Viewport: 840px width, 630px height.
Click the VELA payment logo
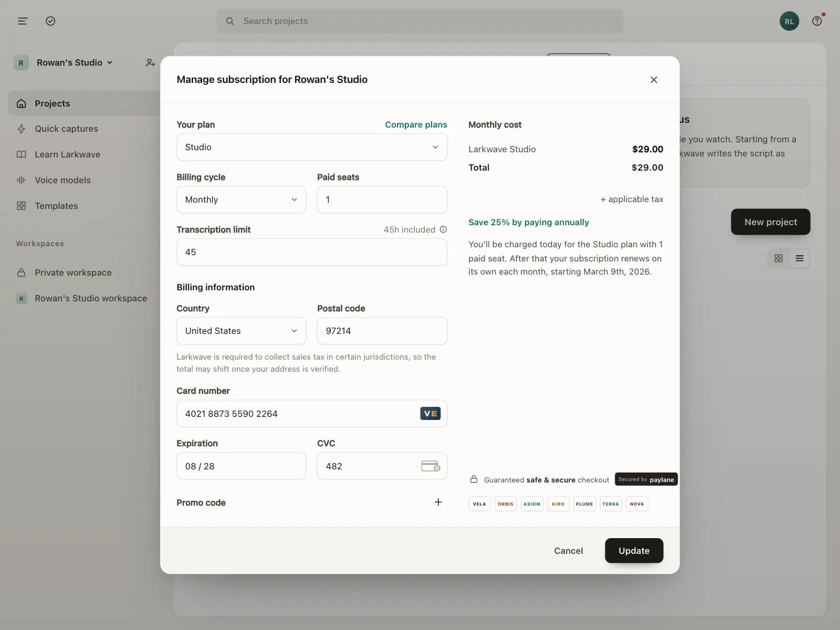pyautogui.click(x=479, y=504)
